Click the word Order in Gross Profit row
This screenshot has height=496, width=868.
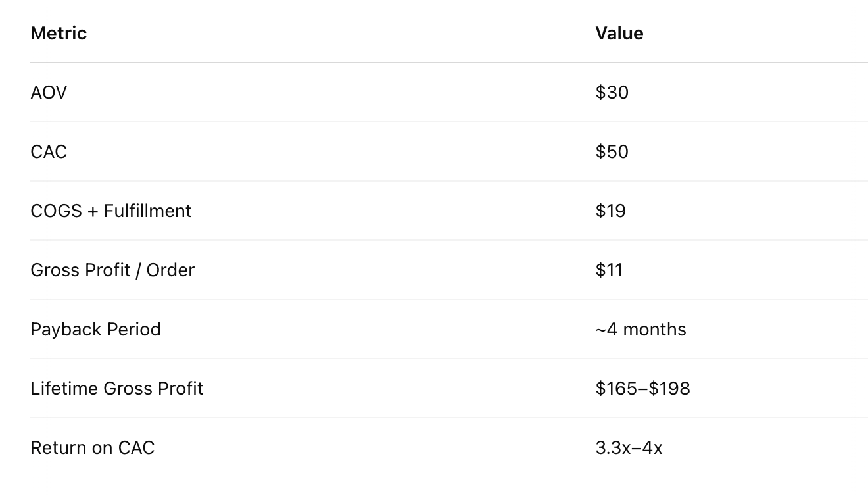tap(170, 270)
